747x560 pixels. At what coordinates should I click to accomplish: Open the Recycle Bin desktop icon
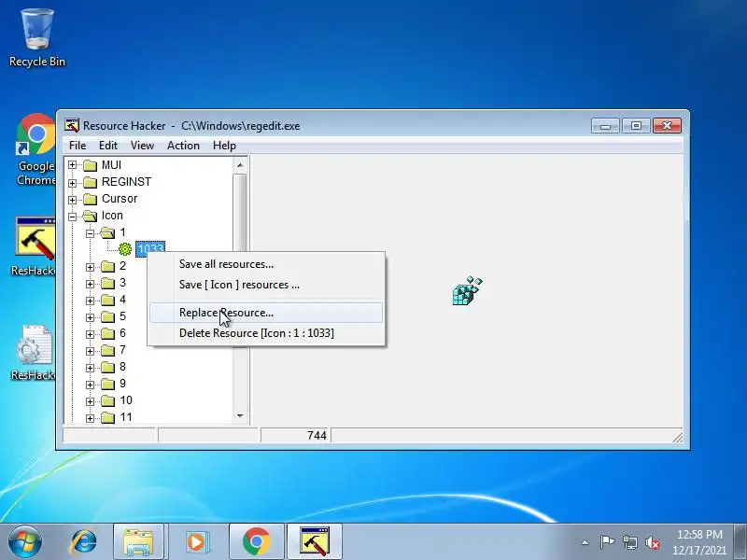36,38
